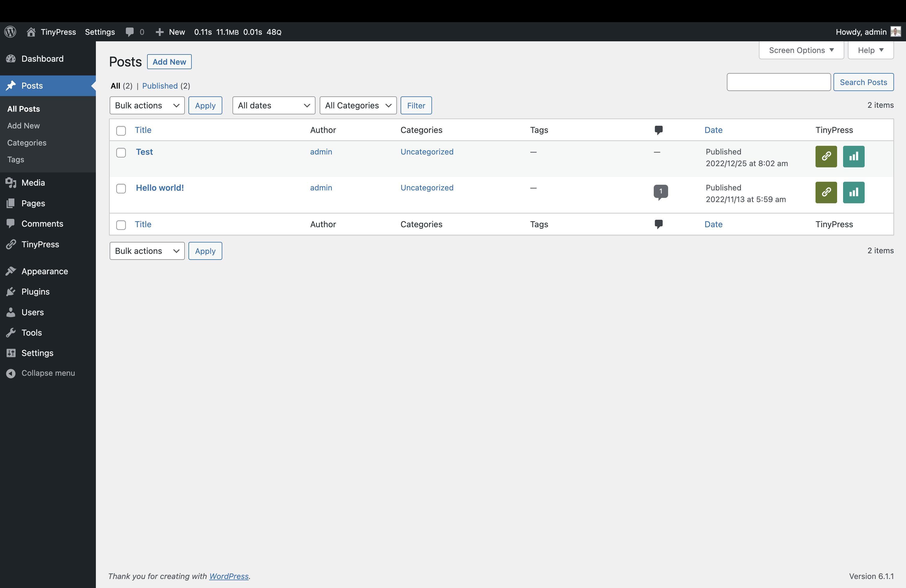Copy TinyPress link for Test post
The width and height of the screenshot is (906, 588).
[826, 156]
